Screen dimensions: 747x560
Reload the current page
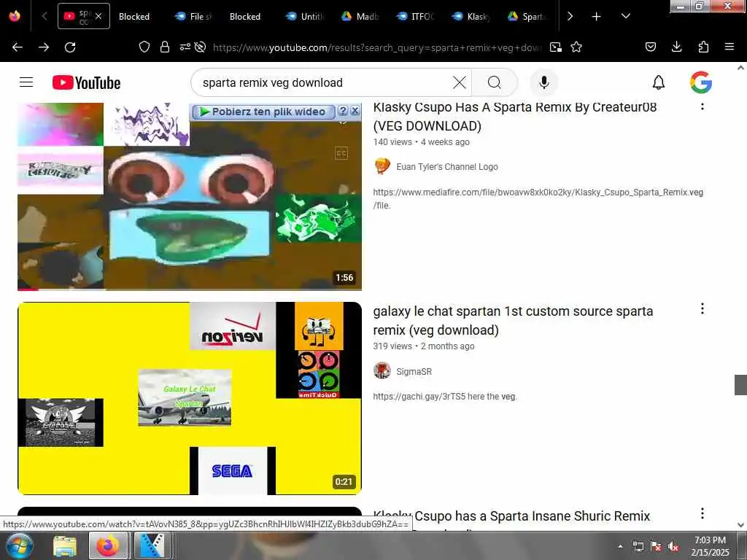tap(70, 47)
